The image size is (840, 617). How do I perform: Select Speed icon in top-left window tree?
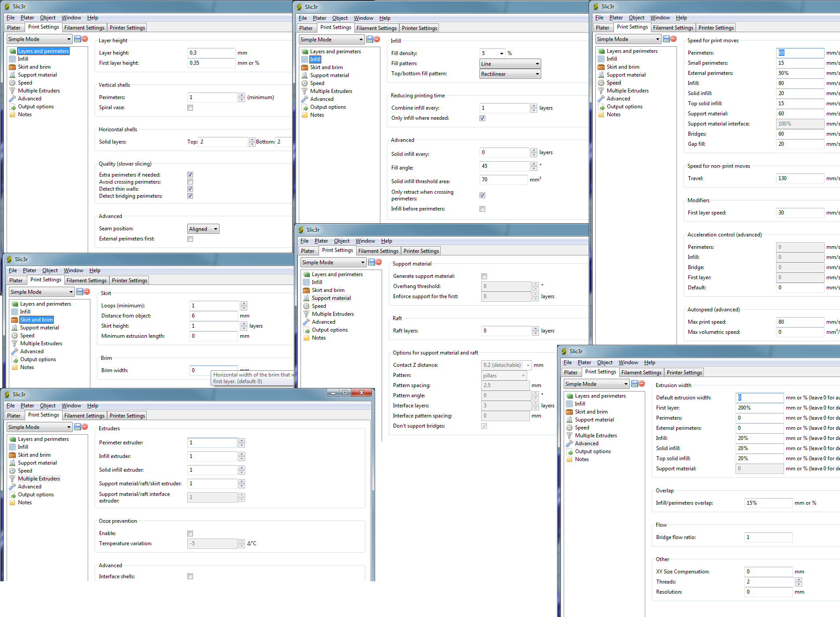pos(12,83)
